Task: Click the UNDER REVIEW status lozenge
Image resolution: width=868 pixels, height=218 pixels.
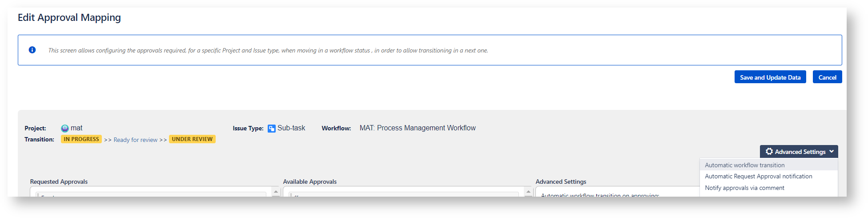Action: click(x=192, y=139)
